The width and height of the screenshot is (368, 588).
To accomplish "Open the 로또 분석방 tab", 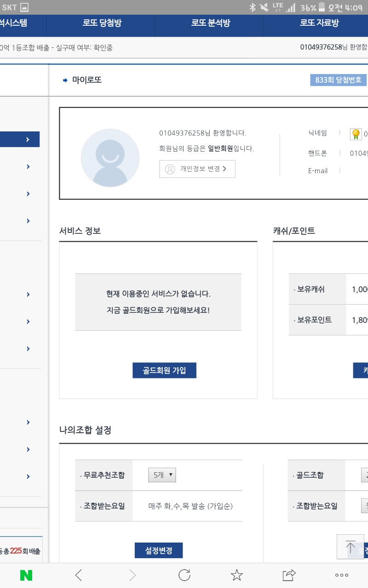I will [x=210, y=23].
